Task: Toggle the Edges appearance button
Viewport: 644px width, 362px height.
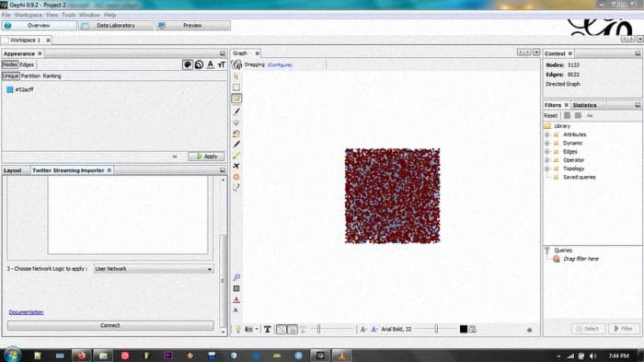Action: coord(27,64)
